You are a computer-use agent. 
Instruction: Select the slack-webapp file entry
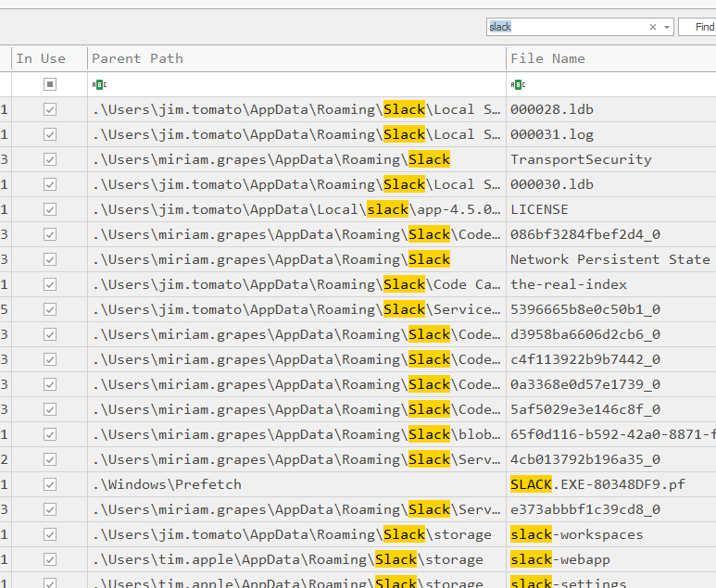(559, 559)
